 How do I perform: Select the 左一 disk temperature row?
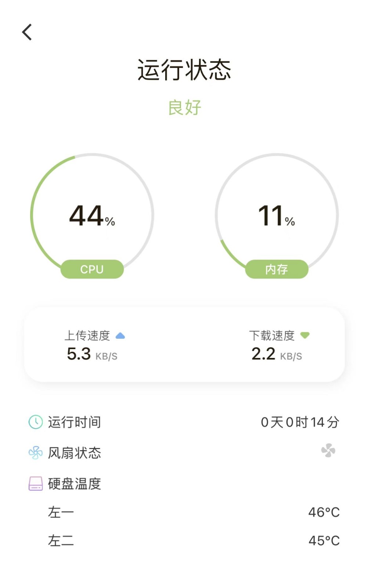(184, 512)
